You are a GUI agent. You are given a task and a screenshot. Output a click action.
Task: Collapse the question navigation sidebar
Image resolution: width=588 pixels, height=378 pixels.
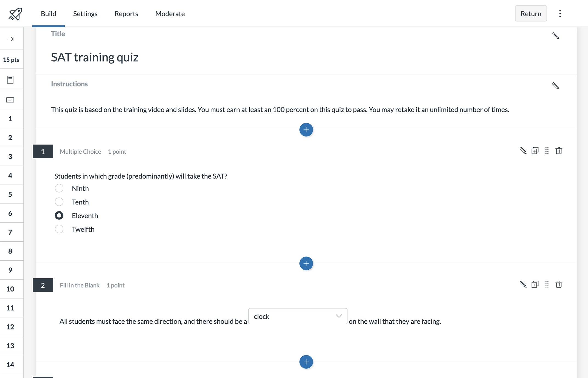(11, 39)
